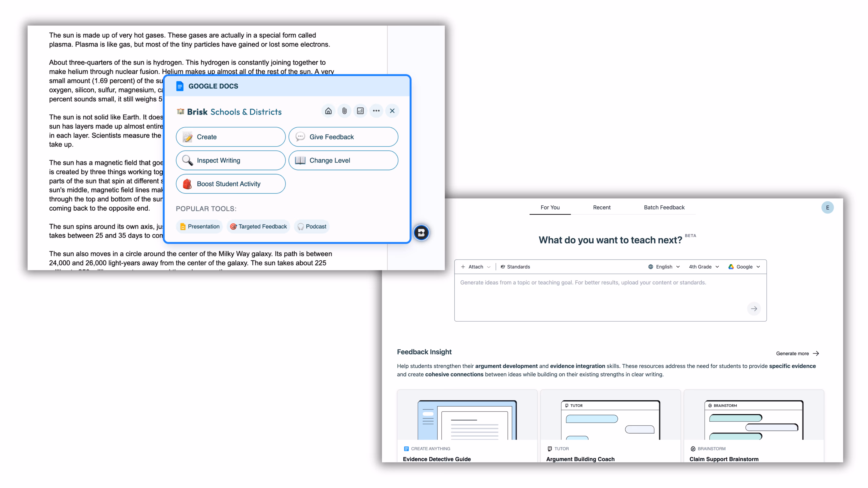Viewport: 868px width, 488px height.
Task: Open the Google platform dropdown
Action: click(744, 267)
